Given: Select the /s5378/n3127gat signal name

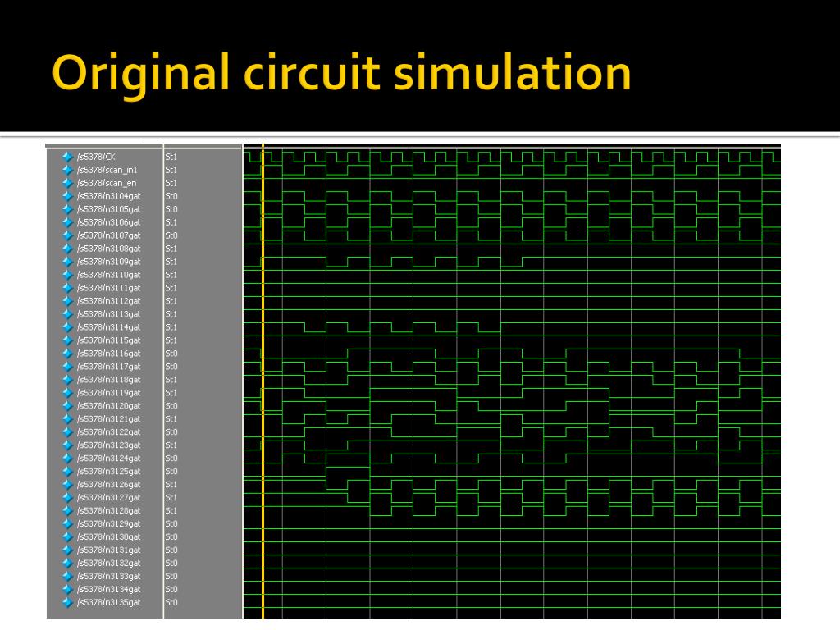Looking at the screenshot, I should [109, 498].
